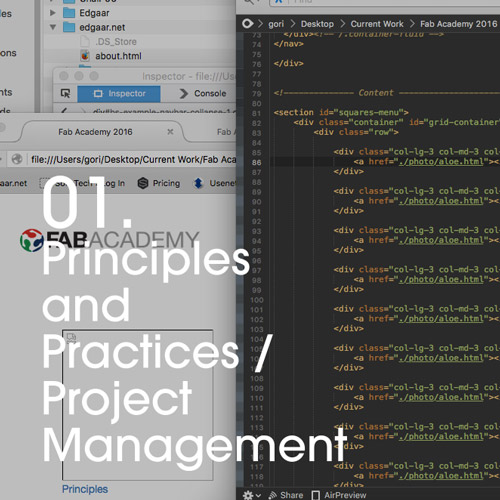Click the 'container' div on line 82
This screenshot has width=500, height=500.
click(x=396, y=122)
